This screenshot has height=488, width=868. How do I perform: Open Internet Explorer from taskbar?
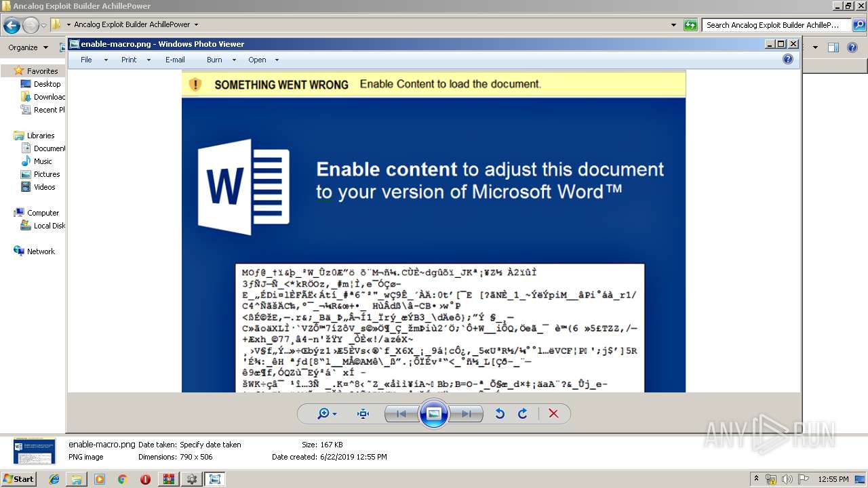point(54,479)
